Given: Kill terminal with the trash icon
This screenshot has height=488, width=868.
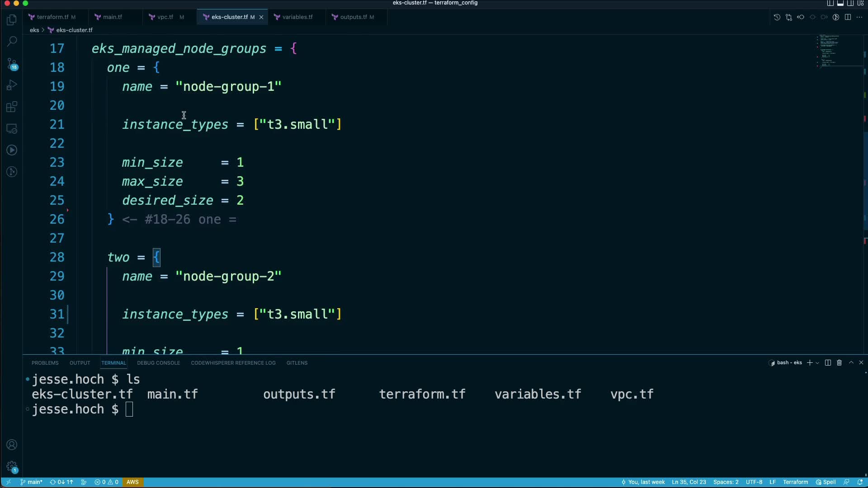Looking at the screenshot, I should pyautogui.click(x=839, y=363).
